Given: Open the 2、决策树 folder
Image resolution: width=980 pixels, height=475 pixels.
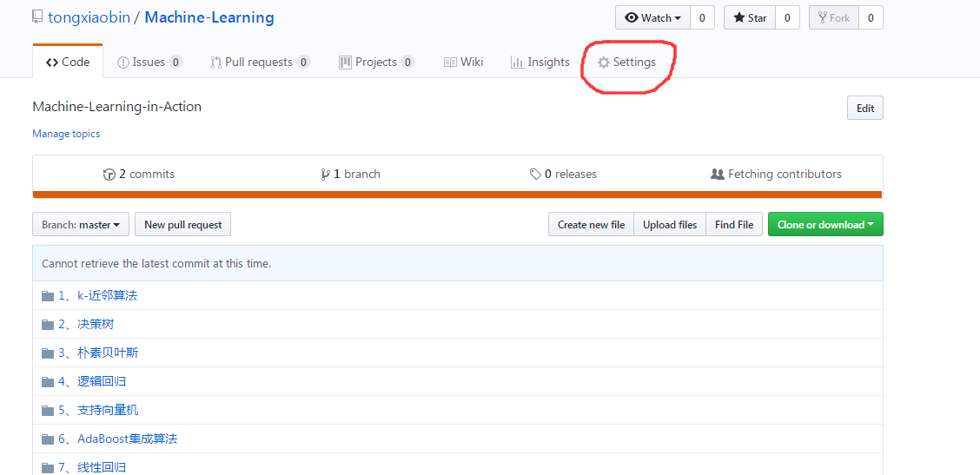Looking at the screenshot, I should [86, 325].
